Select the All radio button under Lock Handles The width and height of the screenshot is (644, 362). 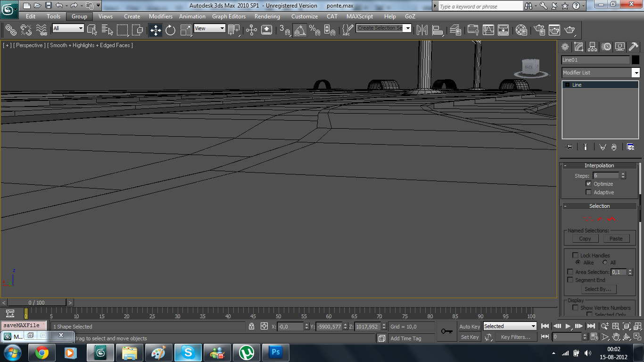click(x=605, y=263)
